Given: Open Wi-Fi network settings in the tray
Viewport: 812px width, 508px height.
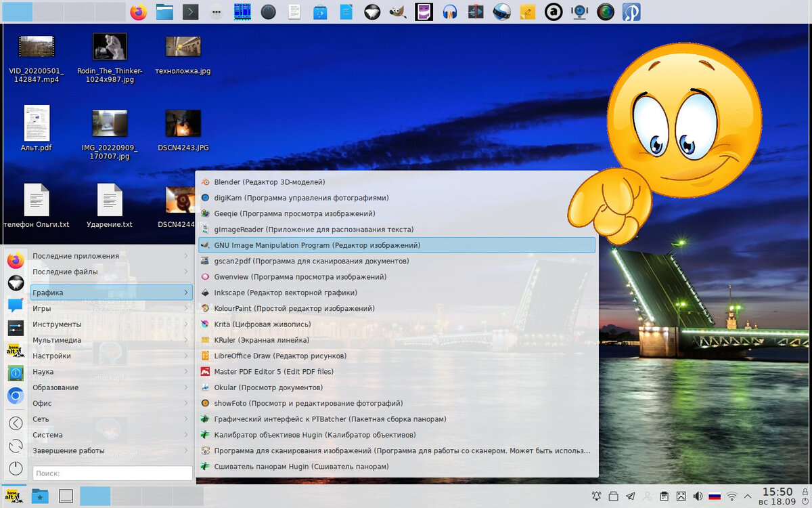Looking at the screenshot, I should tap(731, 496).
